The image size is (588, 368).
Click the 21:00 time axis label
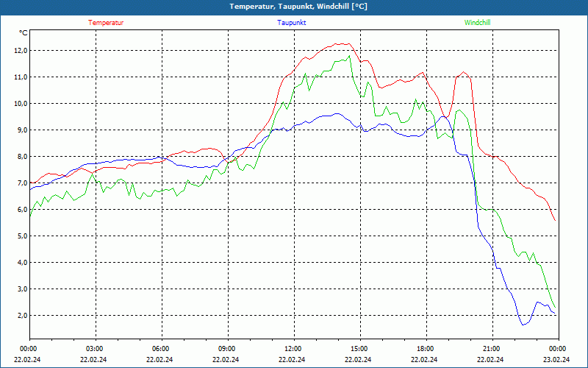pyautogui.click(x=490, y=349)
